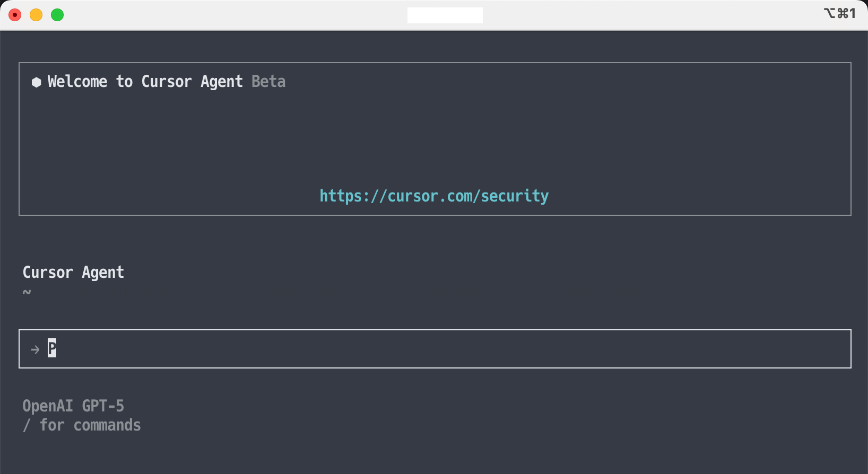
Task: Click the slash symbol in the commands hint
Action: pos(27,425)
